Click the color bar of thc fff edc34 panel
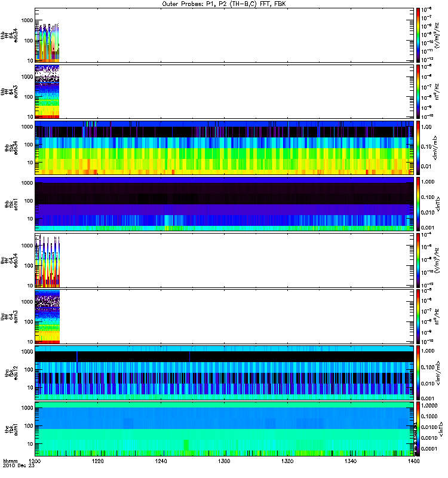Screen dimensions: 448x478 coord(418,261)
